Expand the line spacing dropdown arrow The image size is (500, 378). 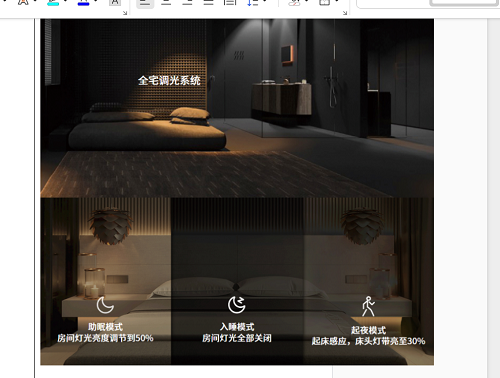pos(265,2)
